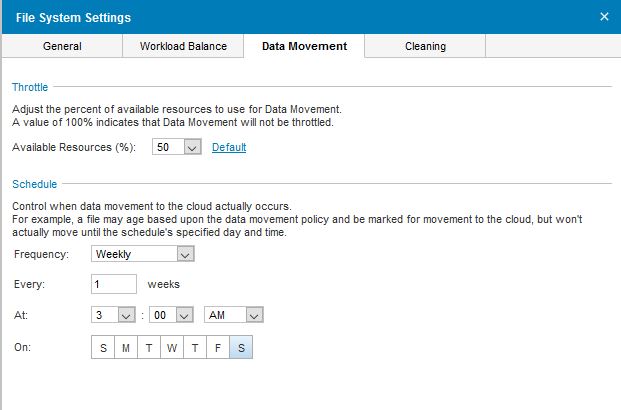The height and width of the screenshot is (410, 621).
Task: Open the Frequency dropdown showing Weekly
Action: [x=183, y=254]
